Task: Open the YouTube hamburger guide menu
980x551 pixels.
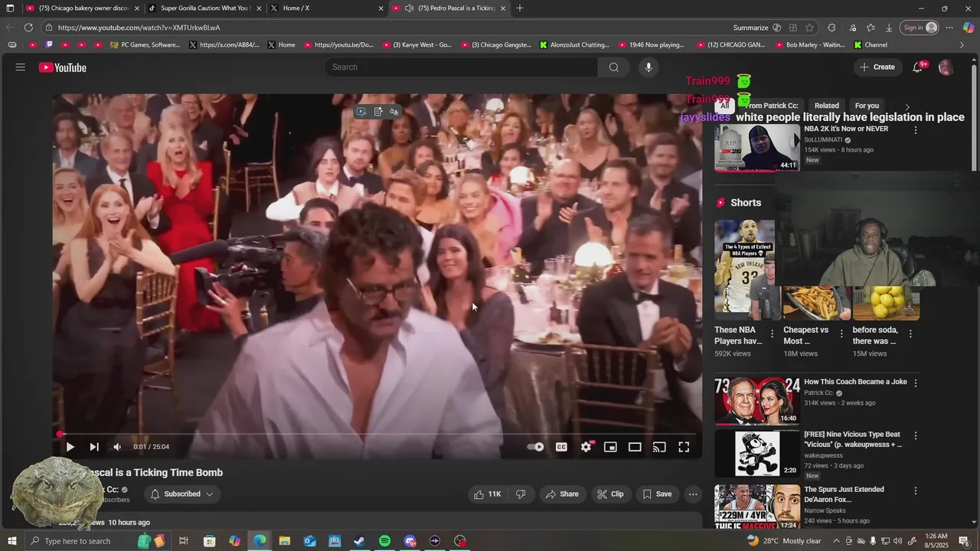Action: pyautogui.click(x=20, y=67)
